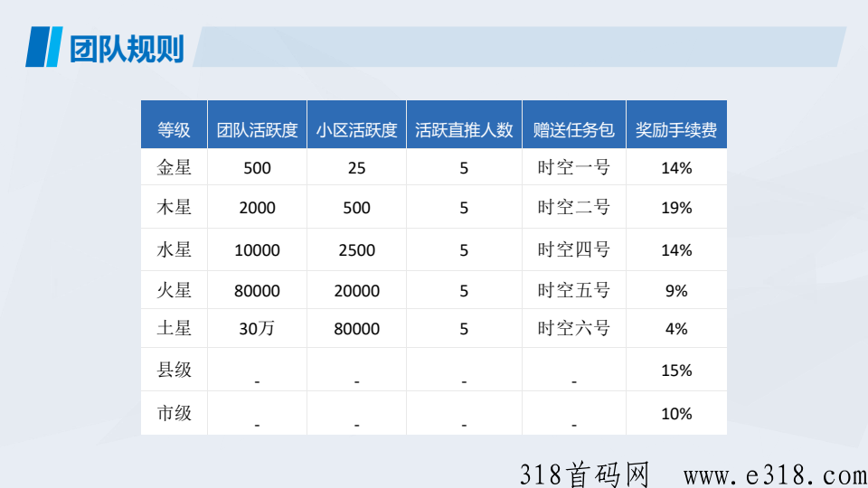
Task: Click small-zone activity value 20000
Action: coord(356,291)
